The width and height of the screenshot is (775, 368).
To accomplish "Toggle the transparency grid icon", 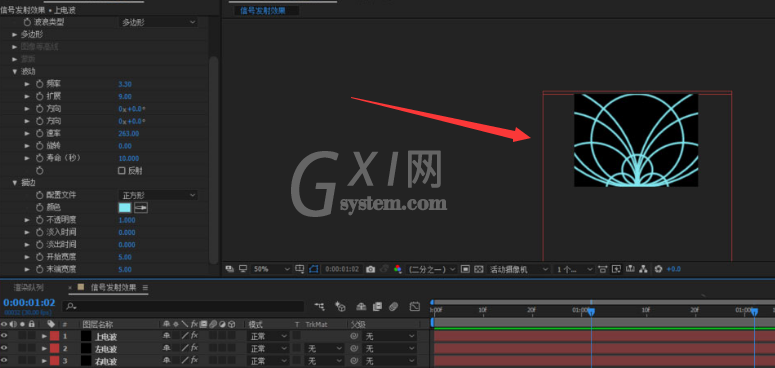I will tap(478, 269).
